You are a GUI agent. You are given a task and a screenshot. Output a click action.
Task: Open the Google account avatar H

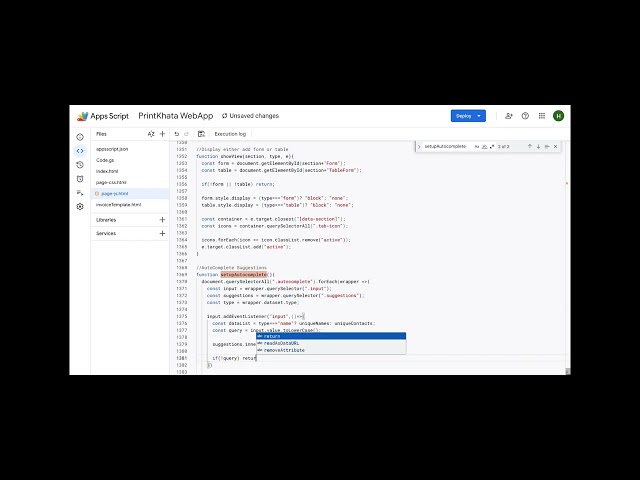pyautogui.click(x=558, y=116)
